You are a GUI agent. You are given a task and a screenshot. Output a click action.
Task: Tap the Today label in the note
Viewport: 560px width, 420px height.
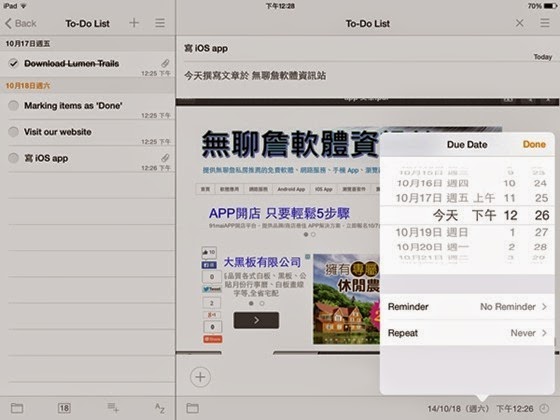tap(543, 57)
